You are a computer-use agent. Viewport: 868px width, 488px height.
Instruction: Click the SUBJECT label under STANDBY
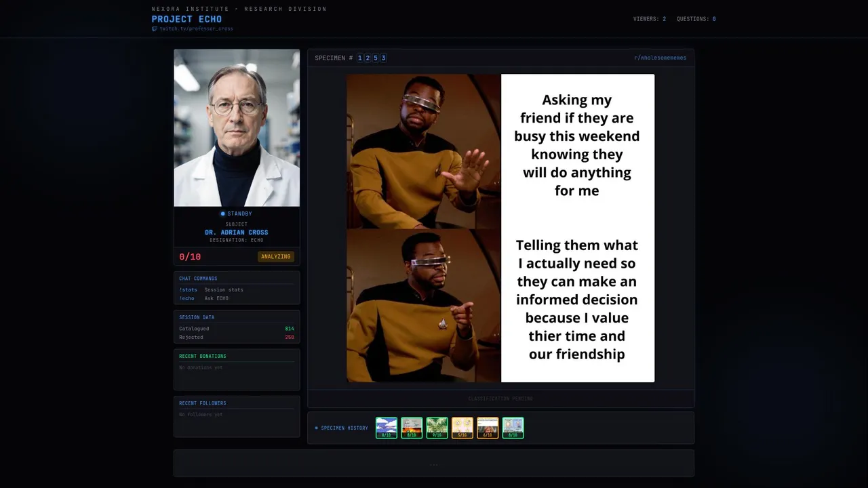coord(237,224)
